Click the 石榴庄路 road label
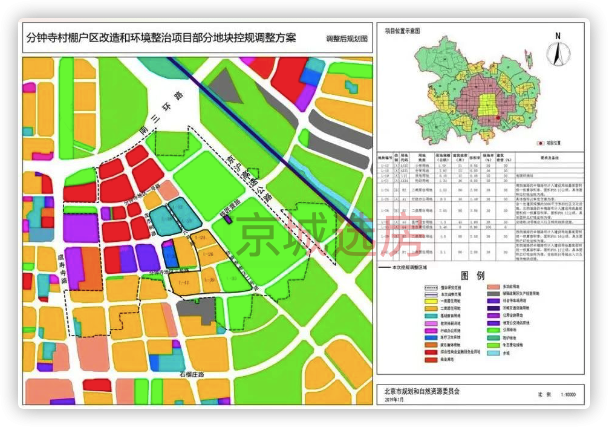The height and width of the screenshot is (427, 608). [x=192, y=375]
